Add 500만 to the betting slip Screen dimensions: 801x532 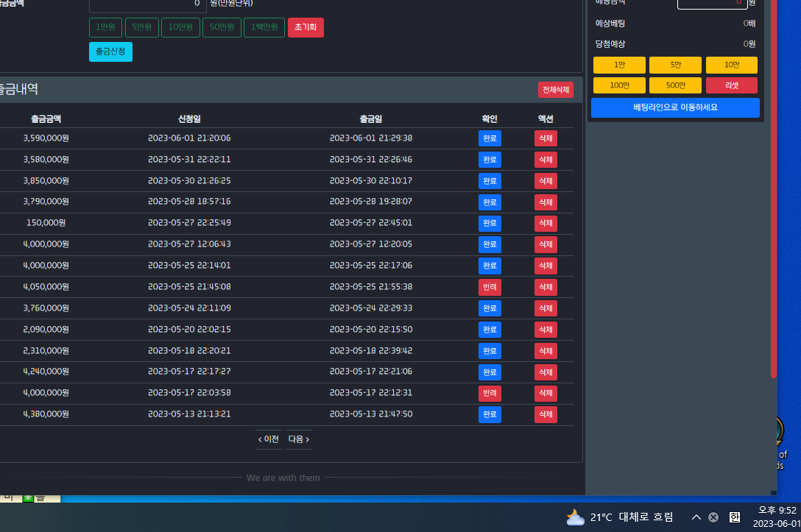675,85
